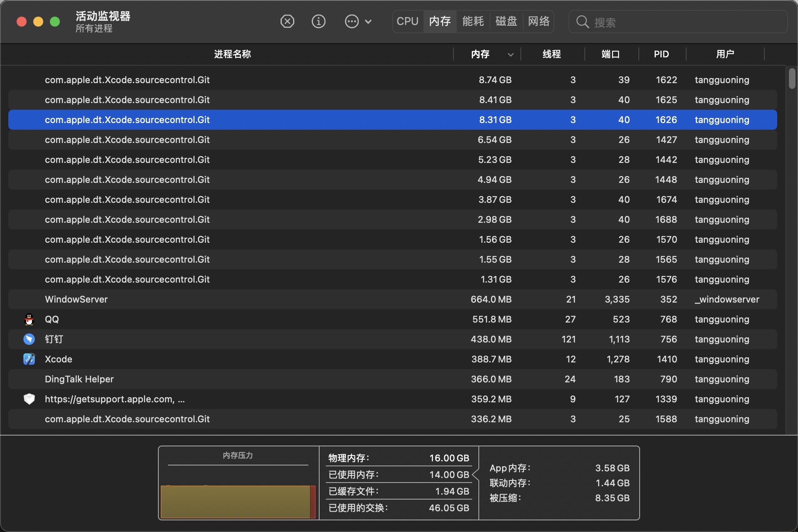Click the getsupport.apple.com shield icon

point(29,399)
